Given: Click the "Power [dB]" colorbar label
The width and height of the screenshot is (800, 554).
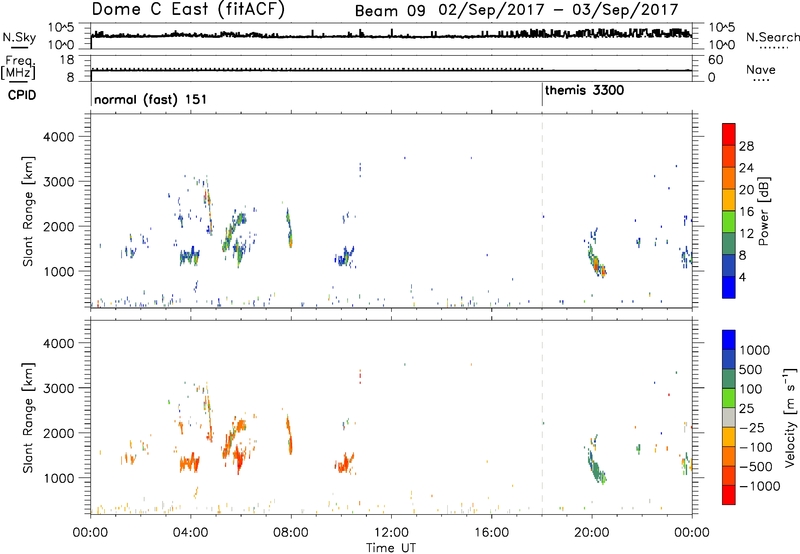Looking at the screenshot, I should [x=763, y=211].
